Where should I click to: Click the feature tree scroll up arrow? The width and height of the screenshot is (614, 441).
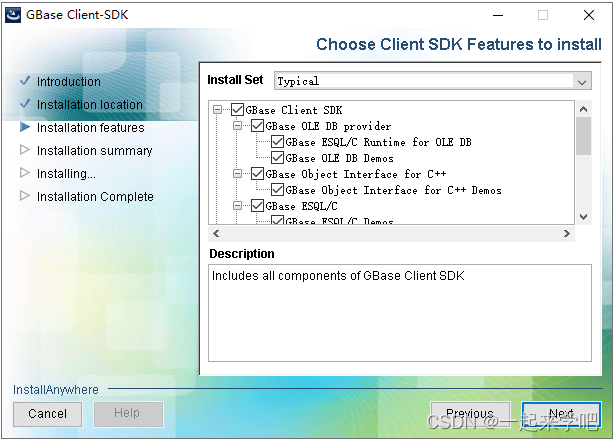click(583, 109)
